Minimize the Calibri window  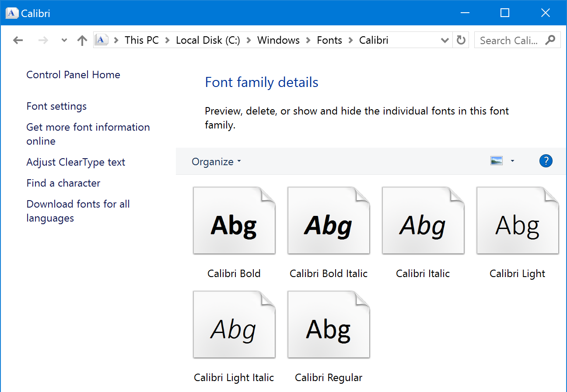click(465, 13)
